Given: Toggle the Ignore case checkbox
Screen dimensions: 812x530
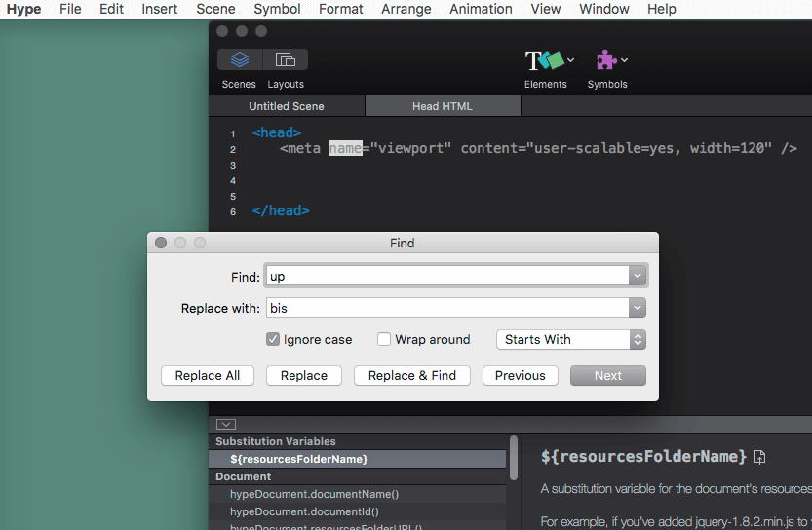Looking at the screenshot, I should tap(273, 339).
